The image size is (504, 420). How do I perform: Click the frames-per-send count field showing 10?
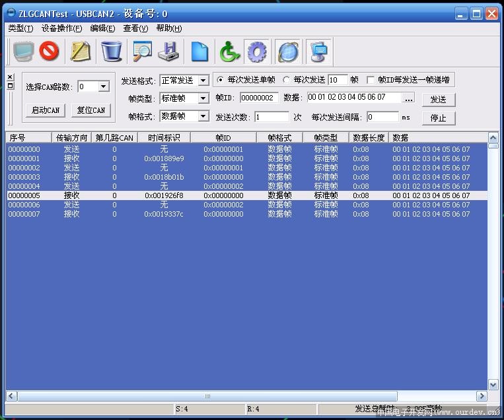coord(338,80)
